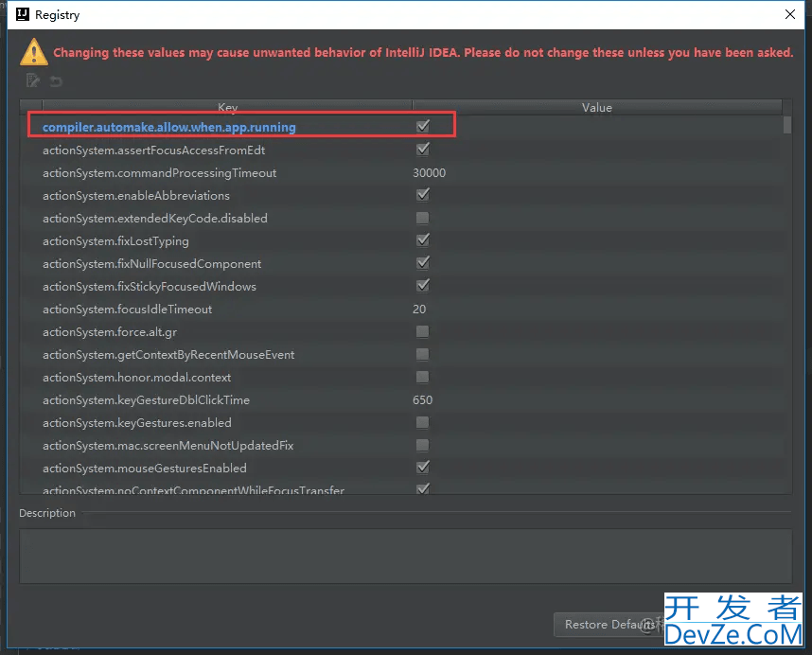Close the Registry dialog
The image size is (812, 655).
coord(789,14)
